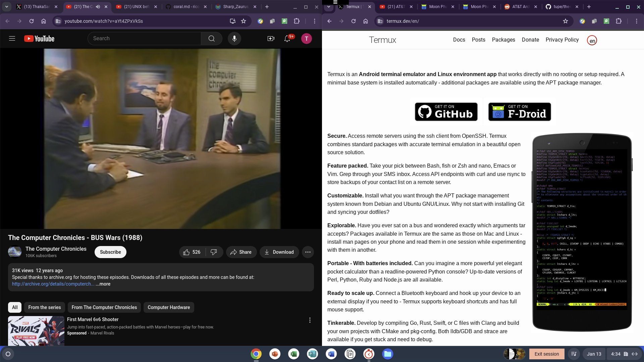Open YouTube notifications bell

[x=287, y=39]
